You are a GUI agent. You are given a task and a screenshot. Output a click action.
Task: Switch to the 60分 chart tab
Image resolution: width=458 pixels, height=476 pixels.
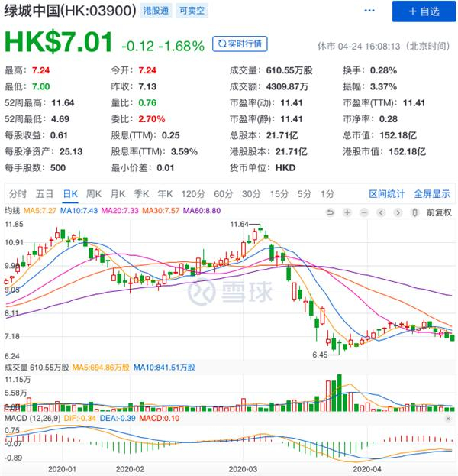click(224, 193)
